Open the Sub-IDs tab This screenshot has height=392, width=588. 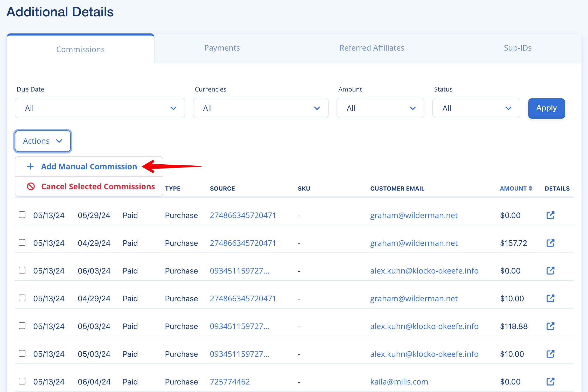pyautogui.click(x=517, y=48)
